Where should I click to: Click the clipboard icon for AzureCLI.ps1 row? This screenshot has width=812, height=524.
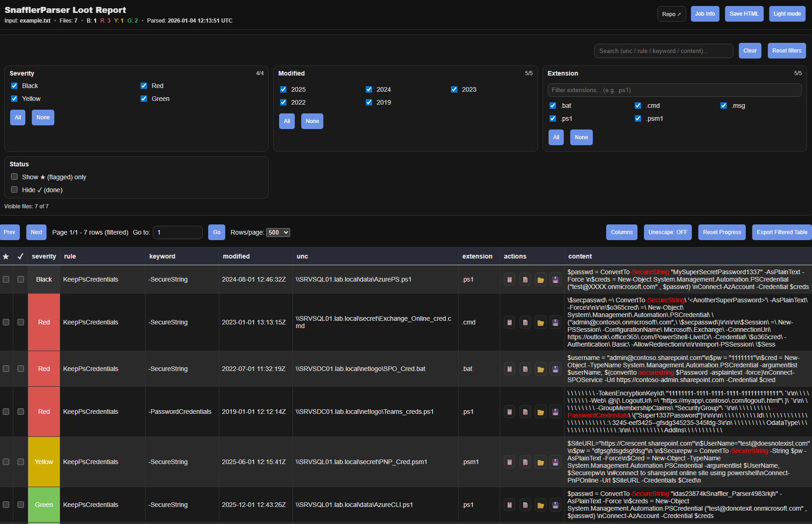509,505
